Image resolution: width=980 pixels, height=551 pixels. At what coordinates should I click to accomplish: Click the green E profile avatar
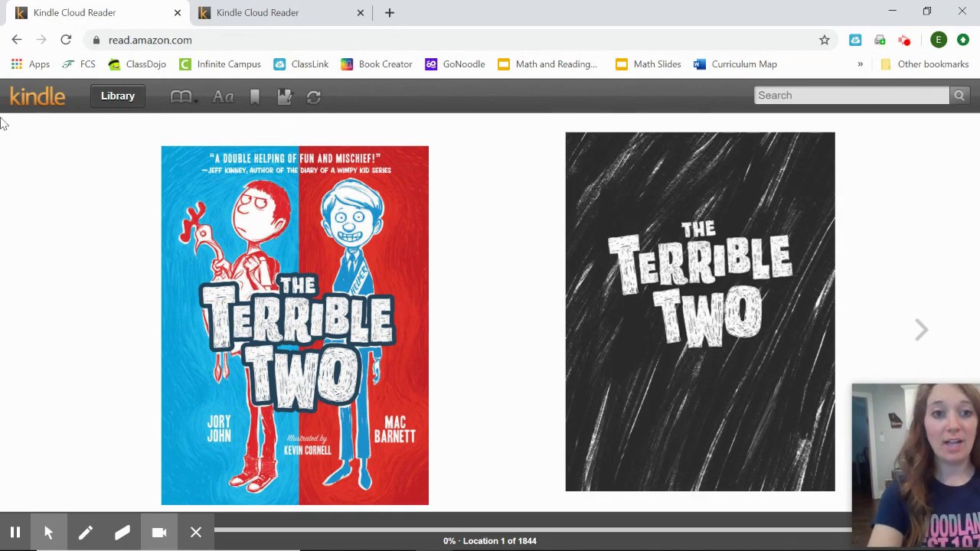[x=938, y=40]
